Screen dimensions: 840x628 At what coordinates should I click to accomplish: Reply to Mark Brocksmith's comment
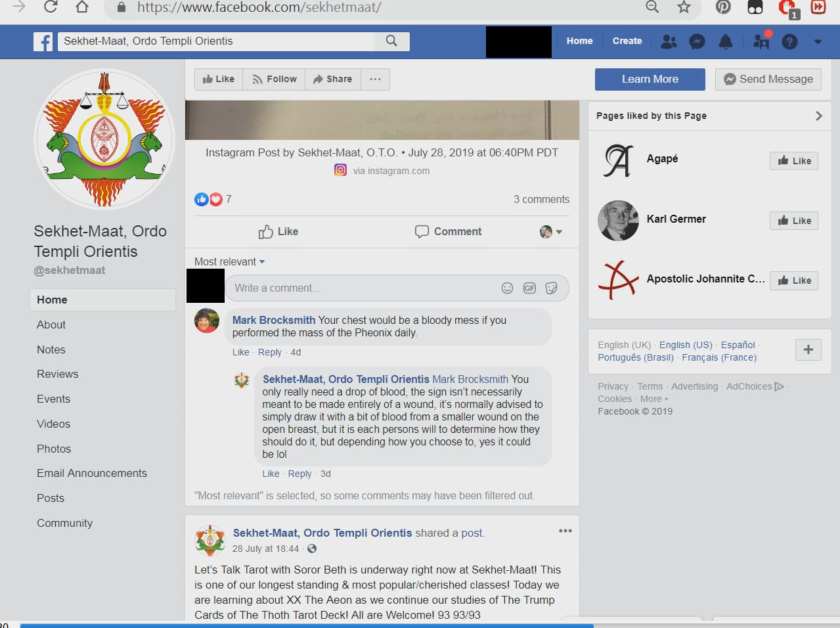(x=270, y=352)
